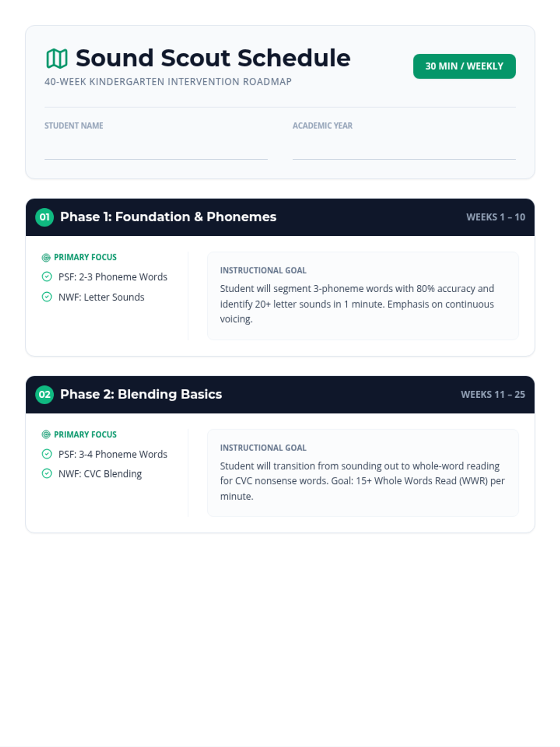Click the Sound Scout Schedule title
The height and width of the screenshot is (747, 560).
coord(213,58)
